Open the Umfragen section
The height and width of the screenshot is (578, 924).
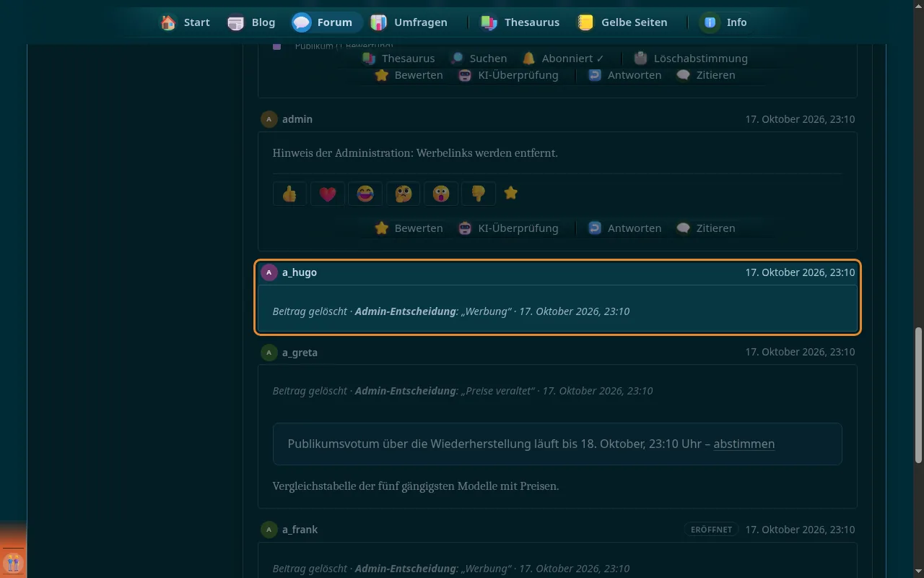pos(409,22)
